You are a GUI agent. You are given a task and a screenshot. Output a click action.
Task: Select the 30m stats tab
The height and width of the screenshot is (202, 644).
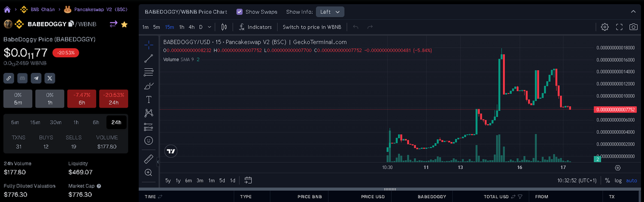[x=55, y=122]
